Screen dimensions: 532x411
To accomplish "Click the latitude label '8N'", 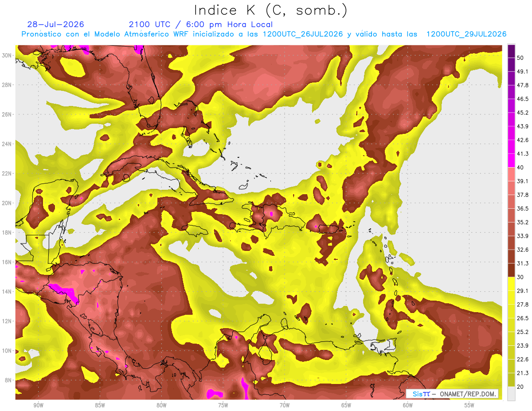I will pos(9,380).
